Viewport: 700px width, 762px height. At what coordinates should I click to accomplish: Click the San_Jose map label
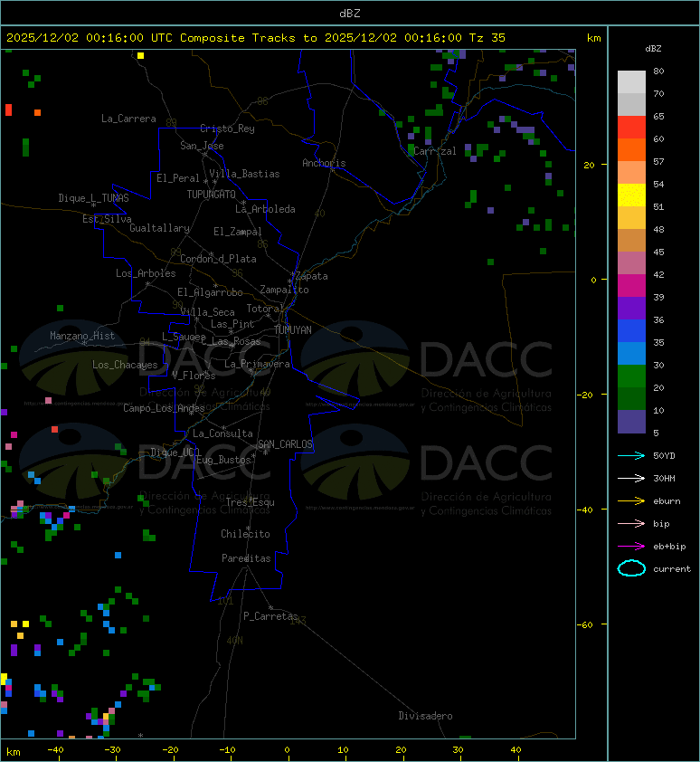tap(202, 146)
